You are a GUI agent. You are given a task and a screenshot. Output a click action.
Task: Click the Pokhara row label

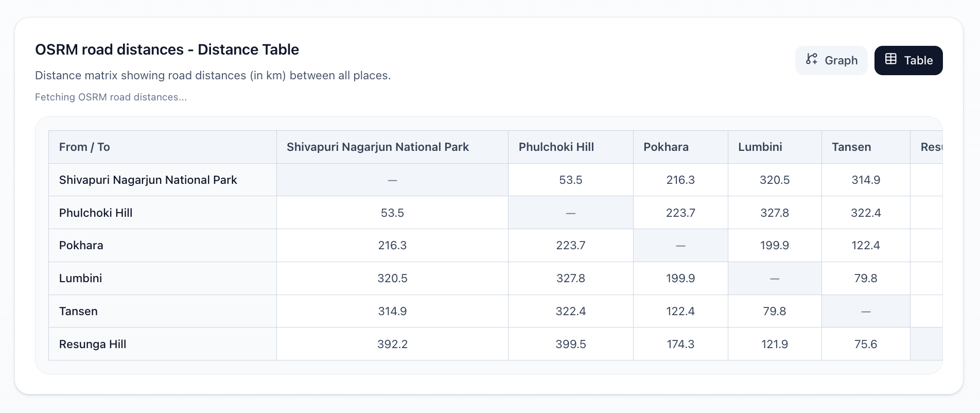click(81, 245)
